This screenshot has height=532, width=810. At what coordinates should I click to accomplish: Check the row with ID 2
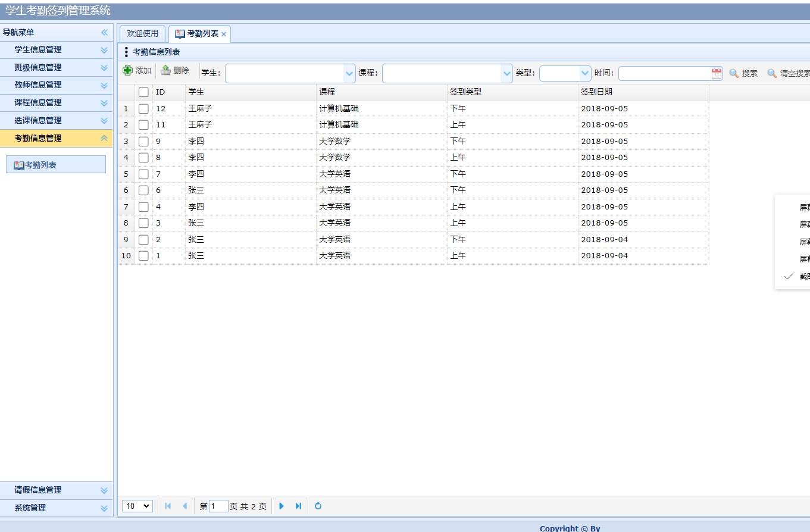pos(143,240)
